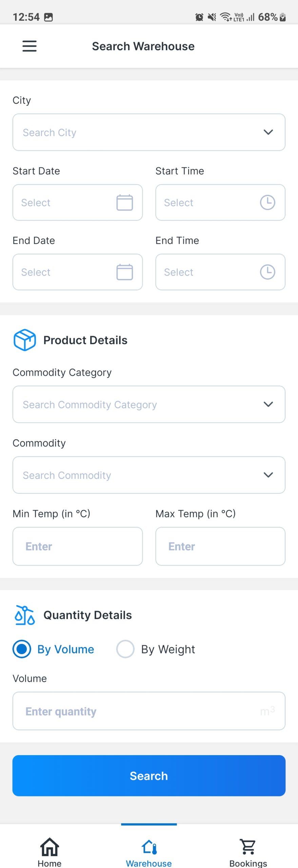Open the Warehouse tab
Image resolution: width=298 pixels, height=868 pixels.
[x=149, y=851]
